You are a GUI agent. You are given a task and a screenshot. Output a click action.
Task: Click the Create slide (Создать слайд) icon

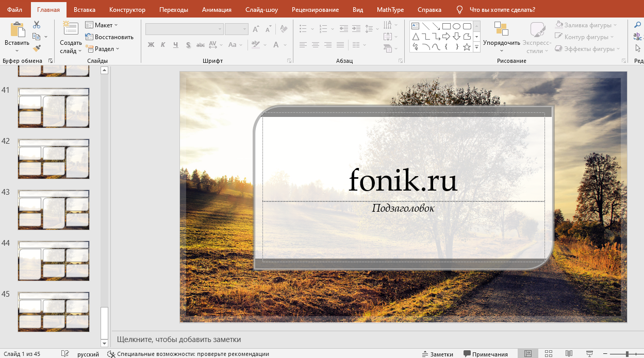point(71,29)
